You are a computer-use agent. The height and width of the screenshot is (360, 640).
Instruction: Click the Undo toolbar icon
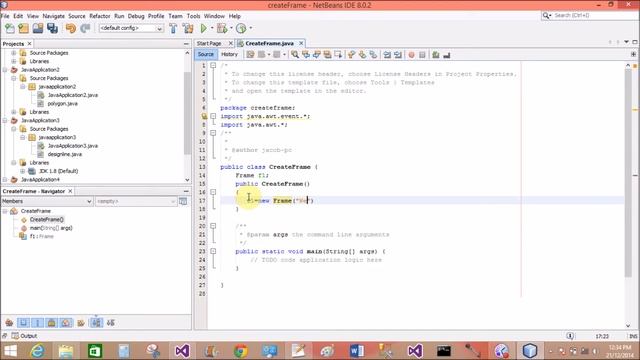pos(71,28)
